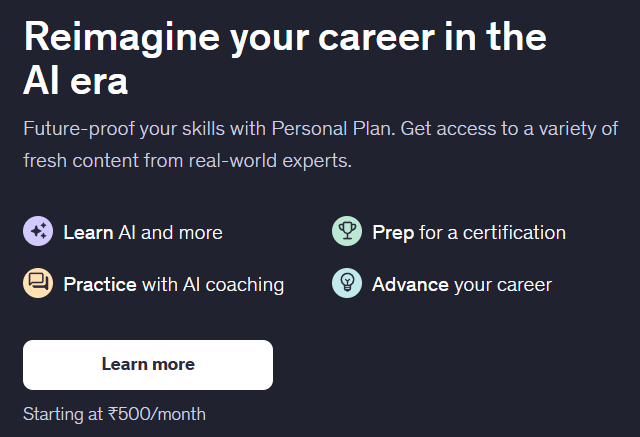Click the orange chat icon beside Practice
This screenshot has height=437, width=640.
pyautogui.click(x=38, y=284)
